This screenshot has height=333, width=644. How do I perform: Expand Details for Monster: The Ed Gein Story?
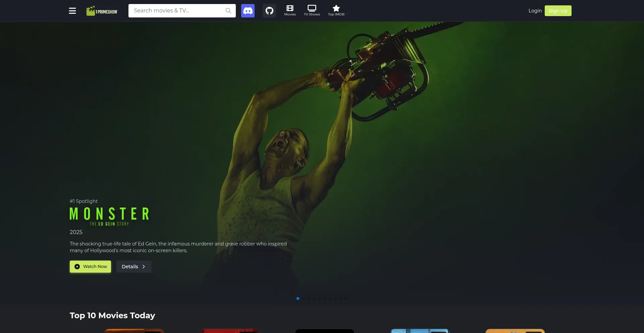(133, 267)
